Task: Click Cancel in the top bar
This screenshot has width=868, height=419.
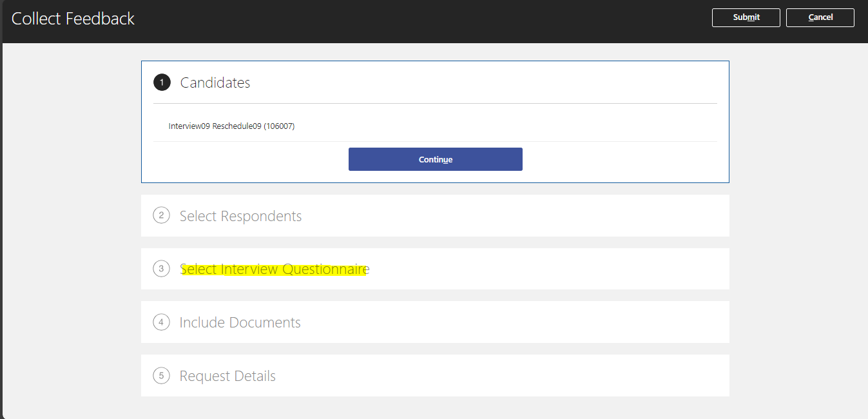Action: [x=820, y=17]
